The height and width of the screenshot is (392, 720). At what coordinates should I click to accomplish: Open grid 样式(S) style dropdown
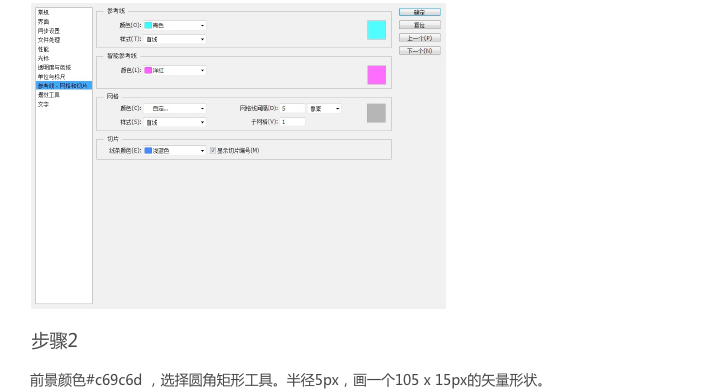pyautogui.click(x=174, y=122)
